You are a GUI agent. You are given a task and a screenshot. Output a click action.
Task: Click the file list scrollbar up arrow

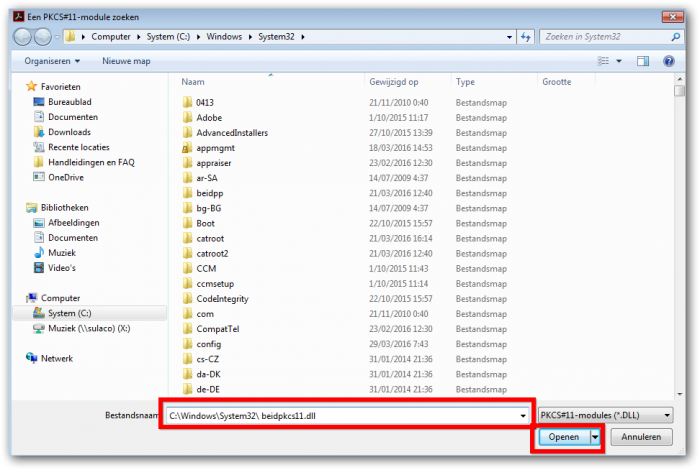(x=679, y=79)
